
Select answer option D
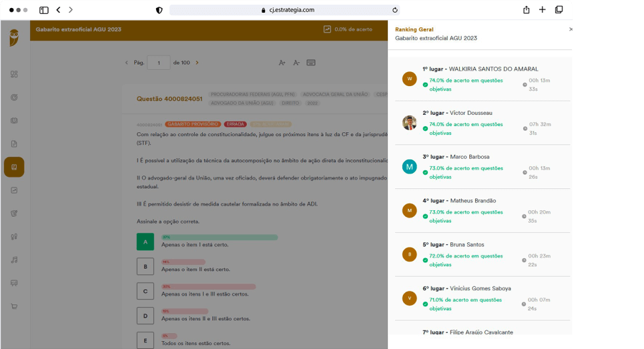pos(145,316)
